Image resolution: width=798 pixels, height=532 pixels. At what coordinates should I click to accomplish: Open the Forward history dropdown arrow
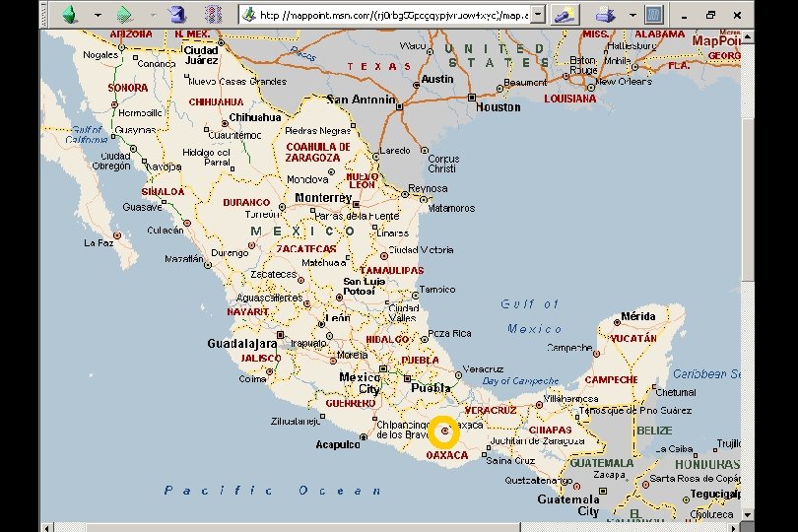pyautogui.click(x=153, y=16)
